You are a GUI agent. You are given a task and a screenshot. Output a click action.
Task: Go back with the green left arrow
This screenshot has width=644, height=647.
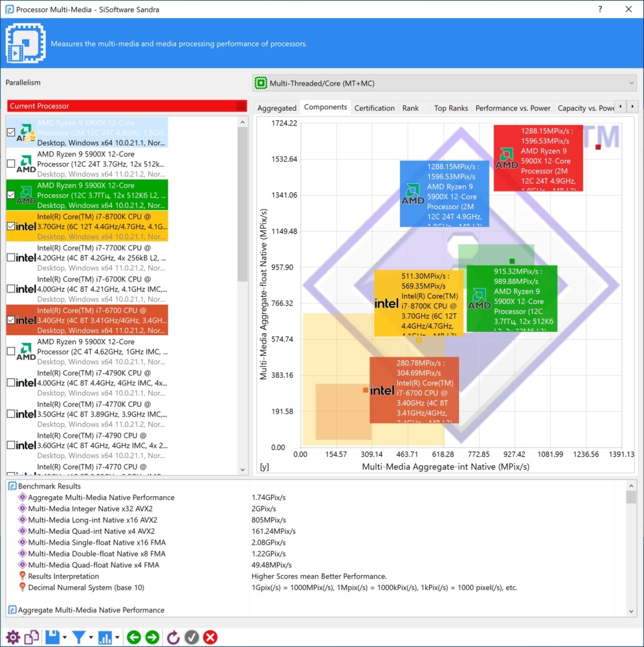click(134, 637)
